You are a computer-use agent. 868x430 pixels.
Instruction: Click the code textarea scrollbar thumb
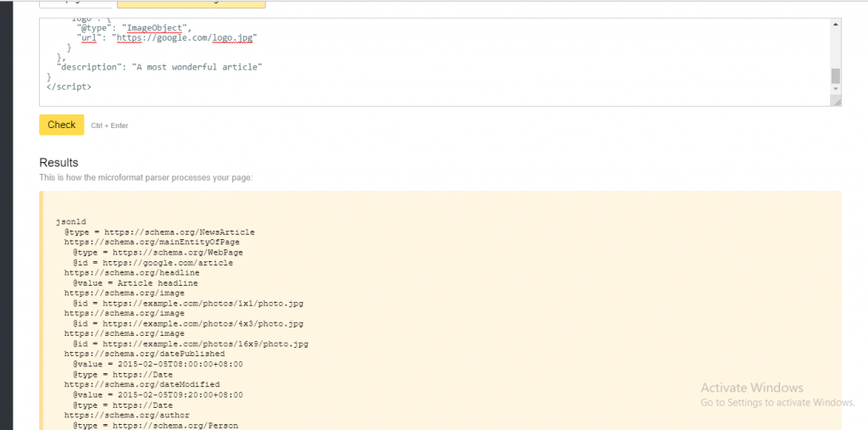(x=835, y=76)
